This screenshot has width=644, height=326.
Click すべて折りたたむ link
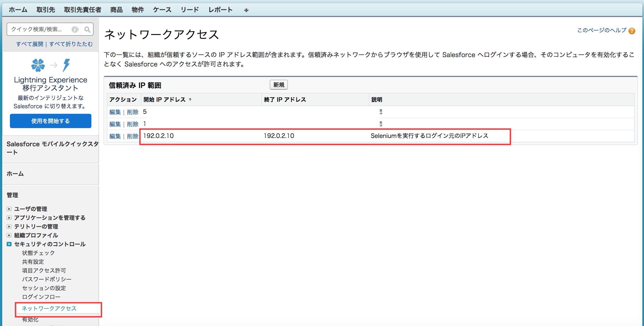pos(71,44)
